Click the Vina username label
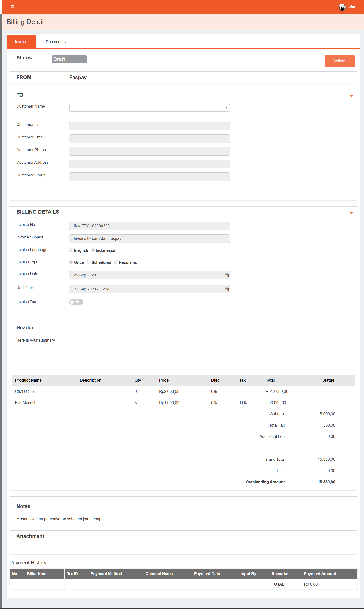 (352, 7)
